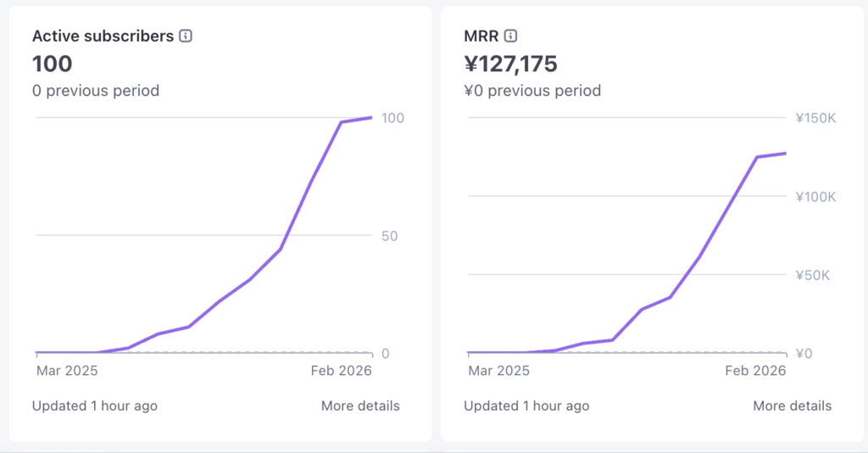Open More details in the MRR card
This screenshot has height=453, width=868.
click(792, 405)
